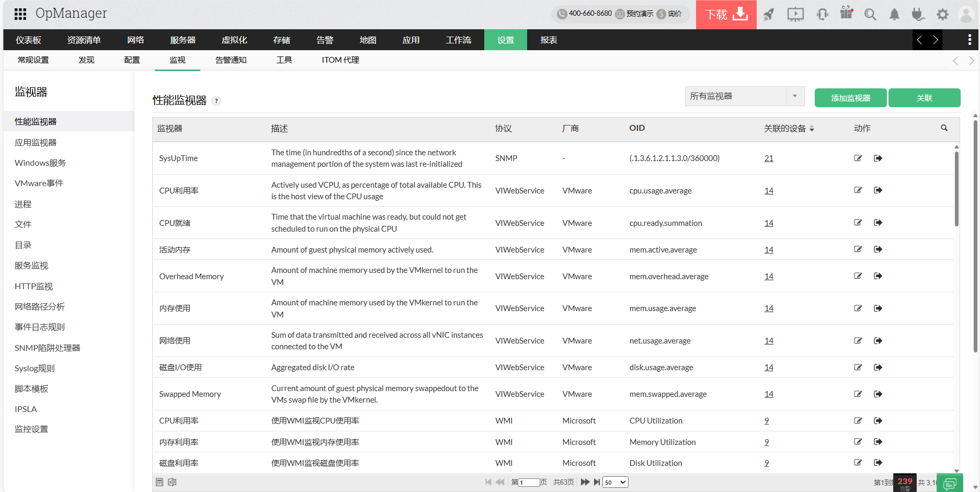Jump to the last page of monitors
Image resolution: width=980 pixels, height=492 pixels.
pyautogui.click(x=597, y=482)
